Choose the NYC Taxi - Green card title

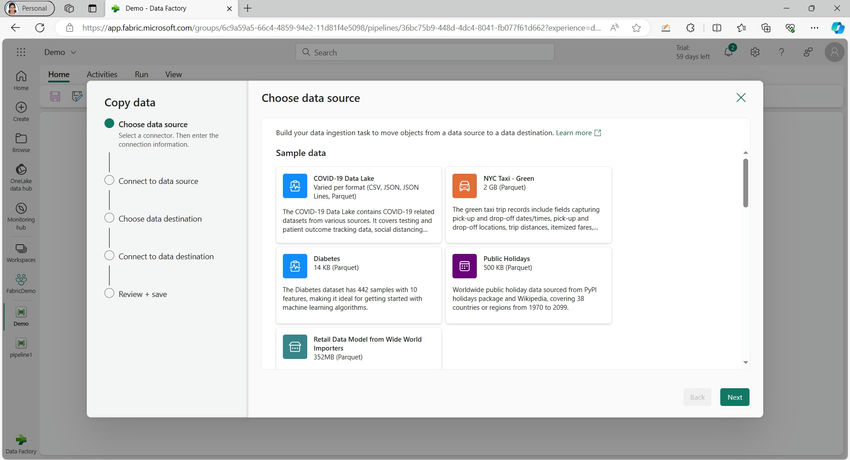coord(508,178)
